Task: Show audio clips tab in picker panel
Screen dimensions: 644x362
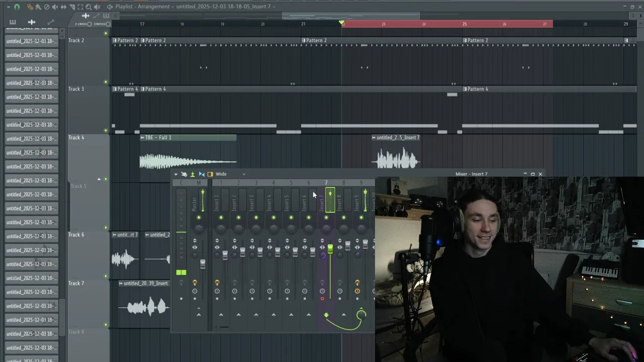Action: coord(31,22)
